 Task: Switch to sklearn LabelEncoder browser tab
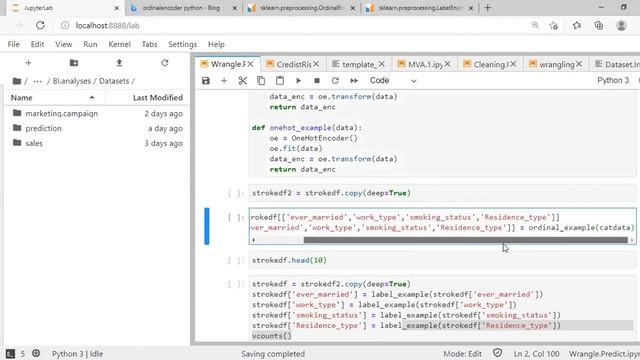click(420, 8)
